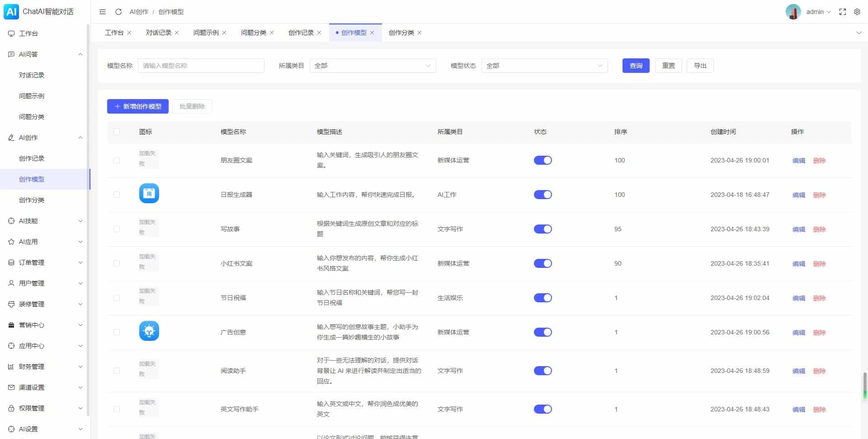The height and width of the screenshot is (439, 868).
Task: Enter fullscreen mode via header icon
Action: 842,12
